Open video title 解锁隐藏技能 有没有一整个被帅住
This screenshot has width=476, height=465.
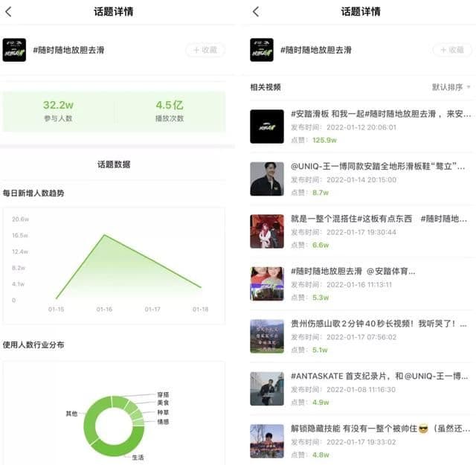(380, 429)
